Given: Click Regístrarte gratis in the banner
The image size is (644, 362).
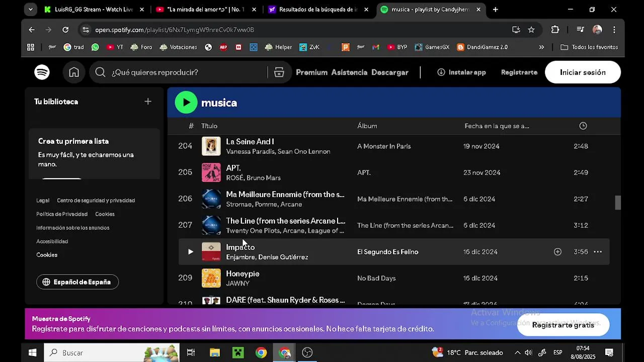Looking at the screenshot, I should click(563, 325).
